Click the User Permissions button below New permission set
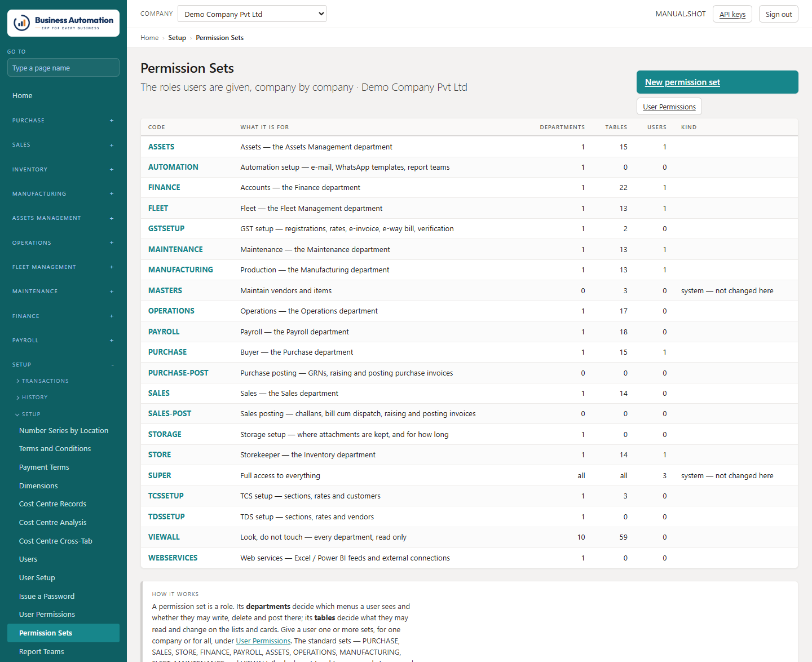 [x=669, y=107]
